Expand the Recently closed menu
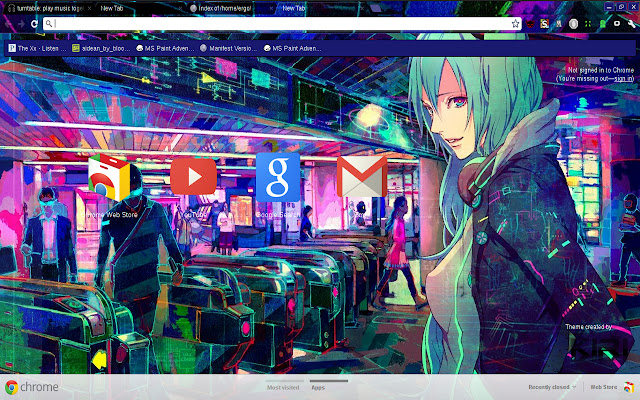The image size is (640, 400). click(x=552, y=387)
